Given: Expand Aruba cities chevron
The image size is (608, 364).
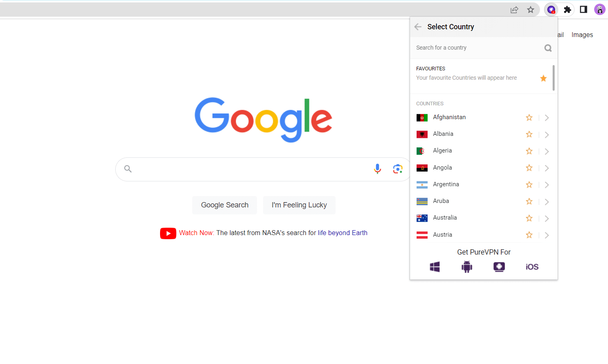Looking at the screenshot, I should click(x=547, y=202).
